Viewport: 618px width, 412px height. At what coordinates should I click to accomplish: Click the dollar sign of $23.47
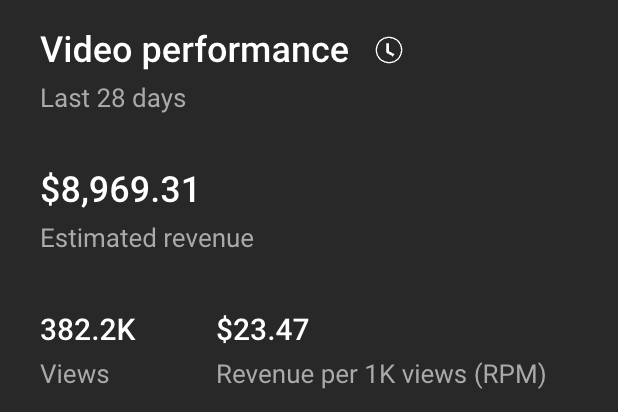[x=224, y=329]
